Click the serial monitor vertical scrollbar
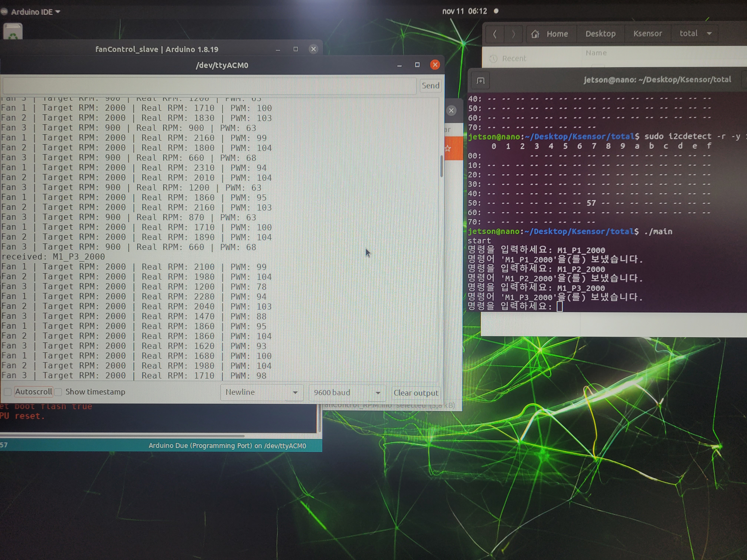The image size is (747, 560). coord(441,166)
